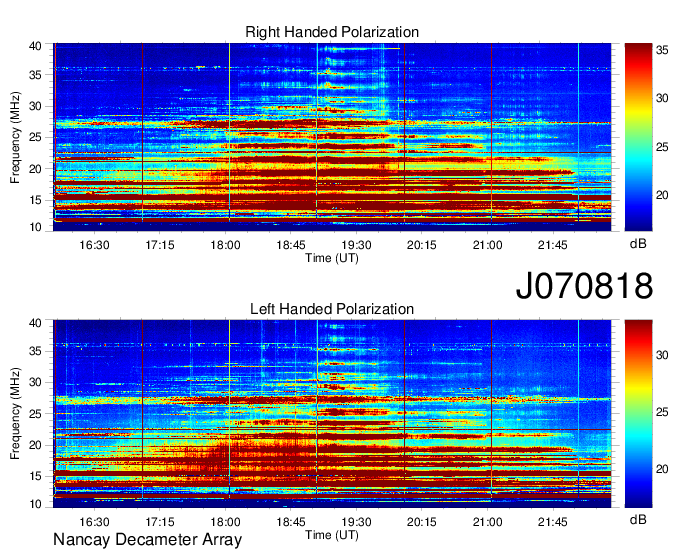Click the Time (UT) label under the Right Handed plot

(332, 258)
